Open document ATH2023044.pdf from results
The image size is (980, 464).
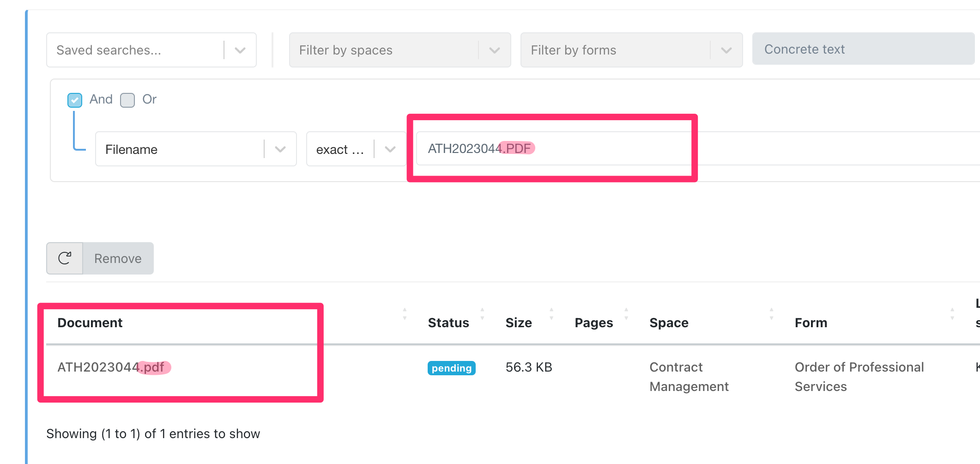click(x=111, y=367)
